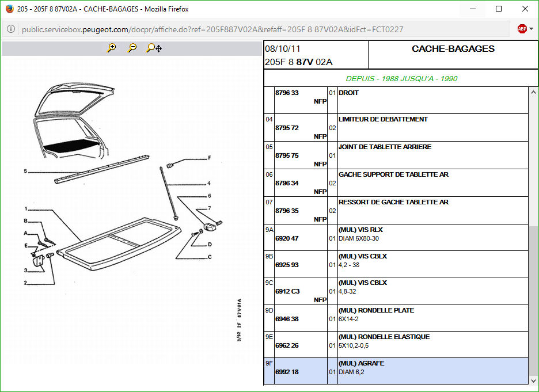This screenshot has height=392, width=539.
Task: Click part number 8795 72
Action: point(287,128)
